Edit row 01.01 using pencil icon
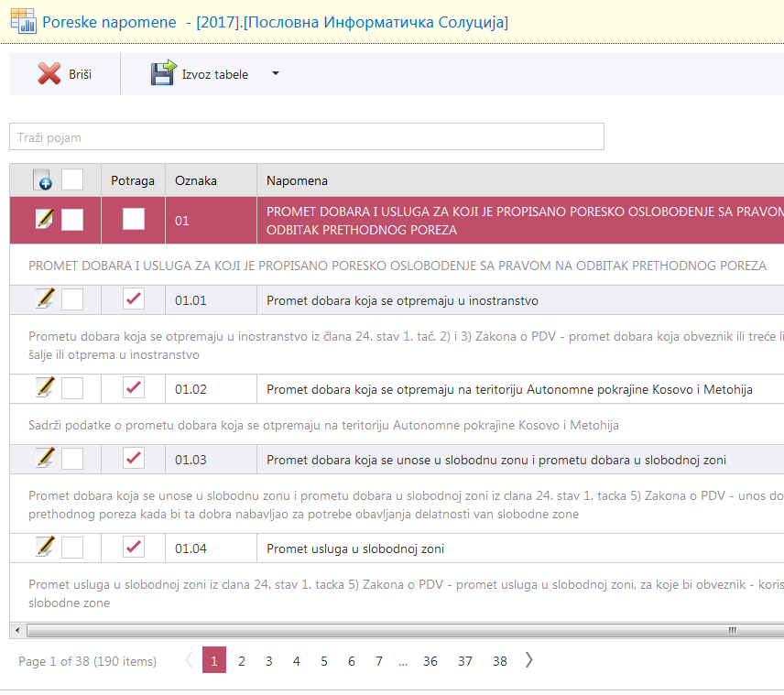 pyautogui.click(x=44, y=299)
